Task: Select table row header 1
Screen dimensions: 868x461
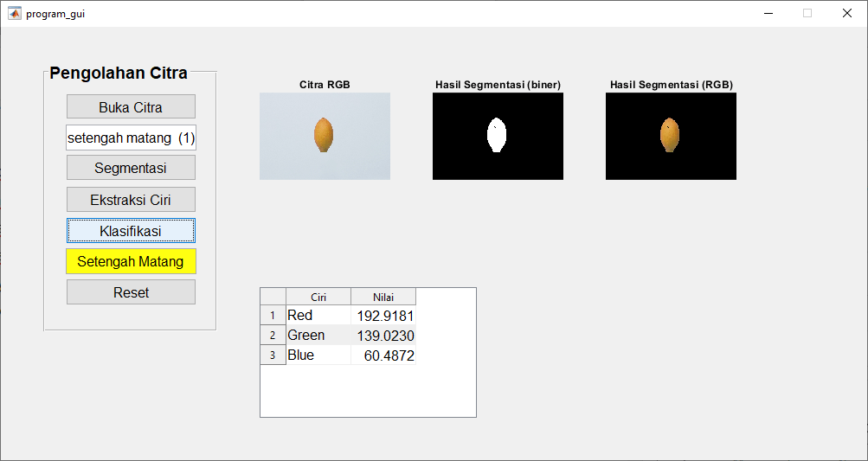Action: pyautogui.click(x=273, y=316)
